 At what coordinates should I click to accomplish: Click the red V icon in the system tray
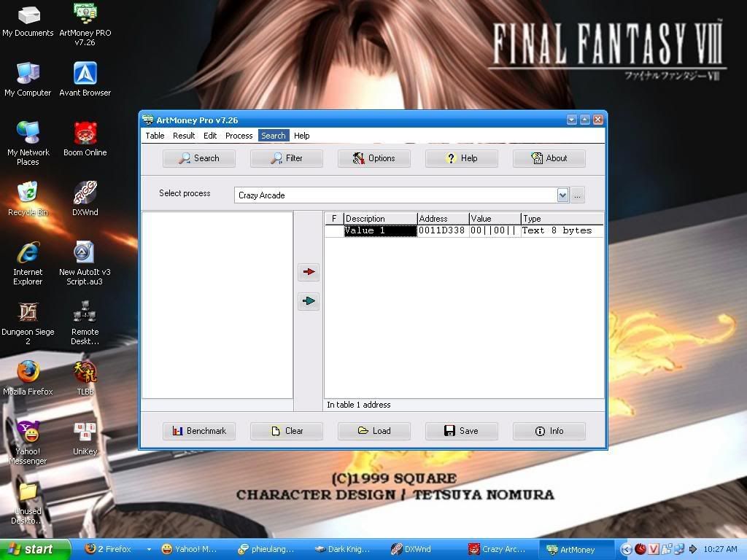click(x=653, y=550)
